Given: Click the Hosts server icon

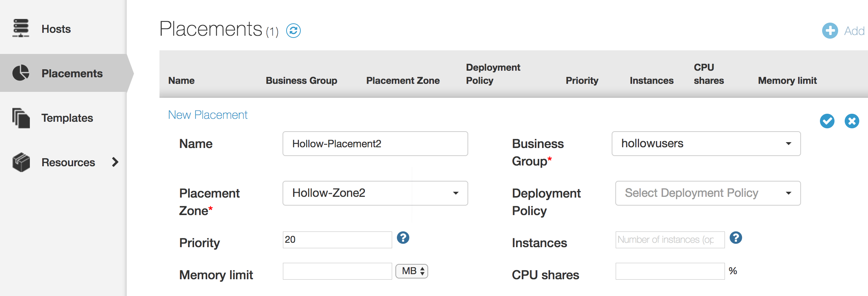Looking at the screenshot, I should [x=21, y=28].
